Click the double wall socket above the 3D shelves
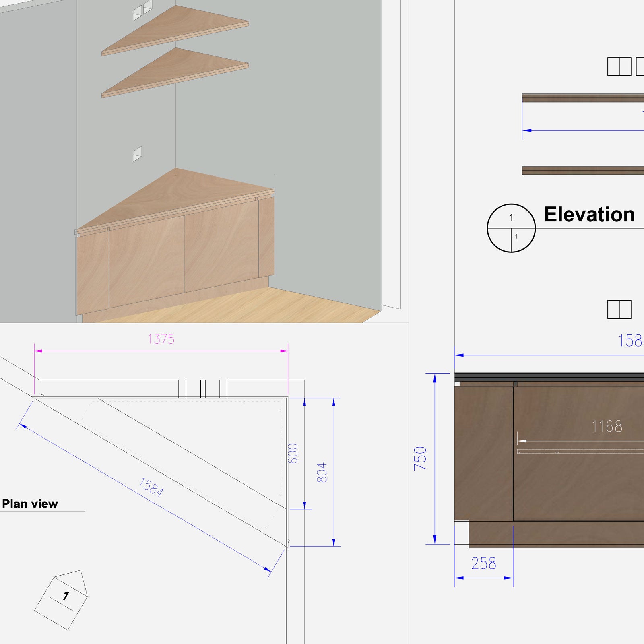This screenshot has width=644, height=644. tap(142, 10)
